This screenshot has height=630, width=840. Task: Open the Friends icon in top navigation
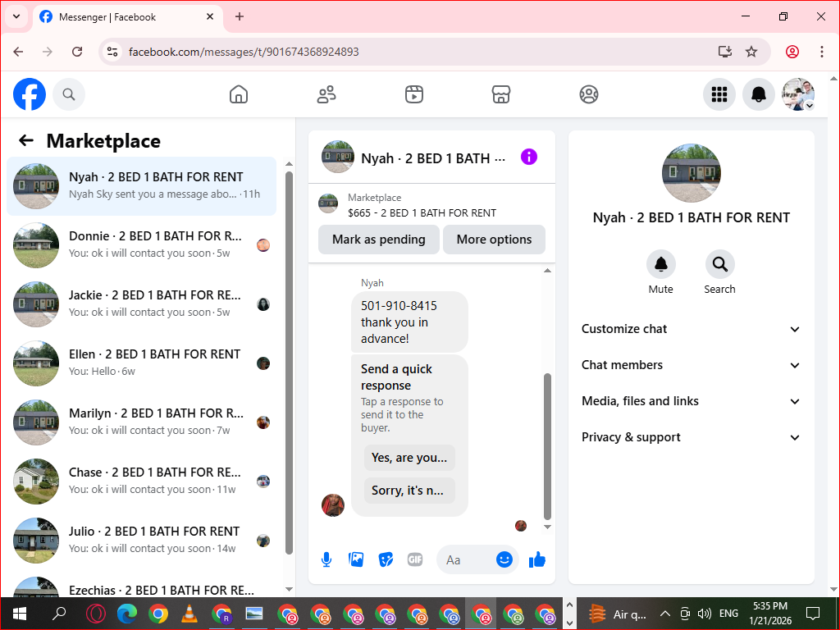point(326,94)
